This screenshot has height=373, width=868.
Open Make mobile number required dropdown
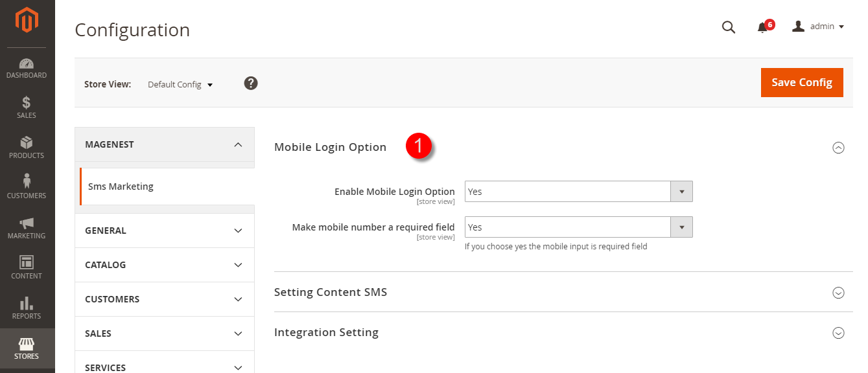pos(578,227)
